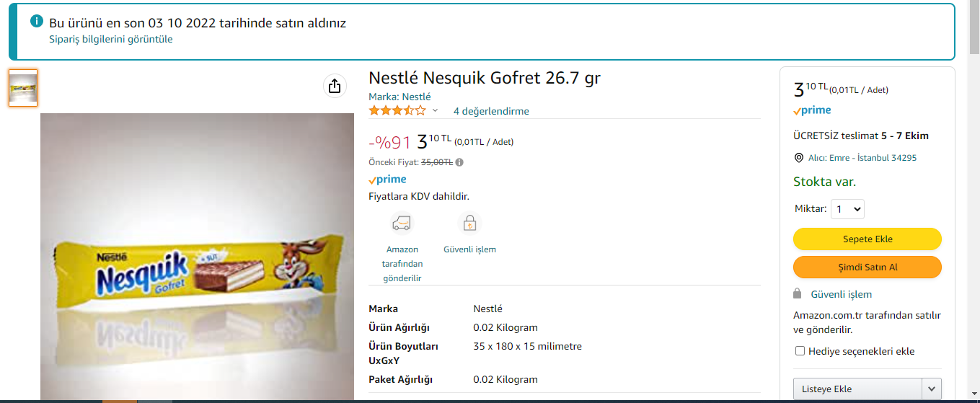Click the padlock icon beside Güvenli işlem
The height and width of the screenshot is (403, 980).
pyautogui.click(x=798, y=294)
